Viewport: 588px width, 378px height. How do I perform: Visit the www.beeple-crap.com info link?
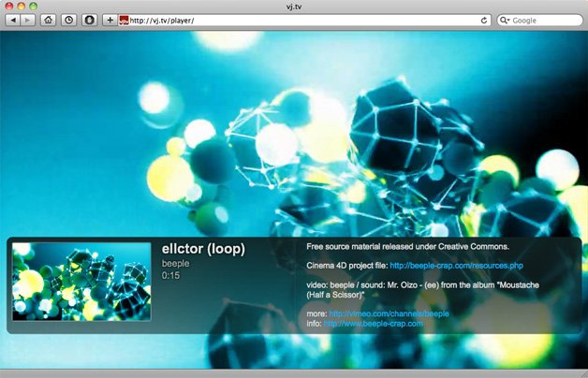[x=373, y=324]
